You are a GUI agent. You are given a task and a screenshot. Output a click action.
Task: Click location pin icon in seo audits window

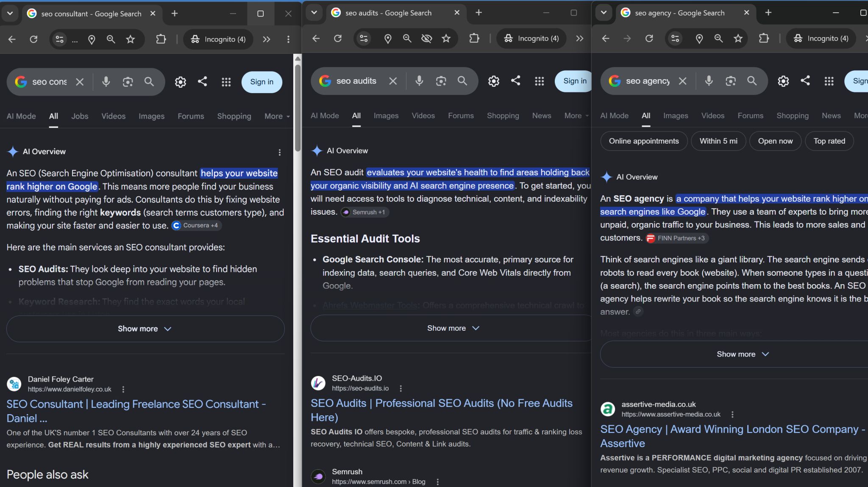[387, 39]
